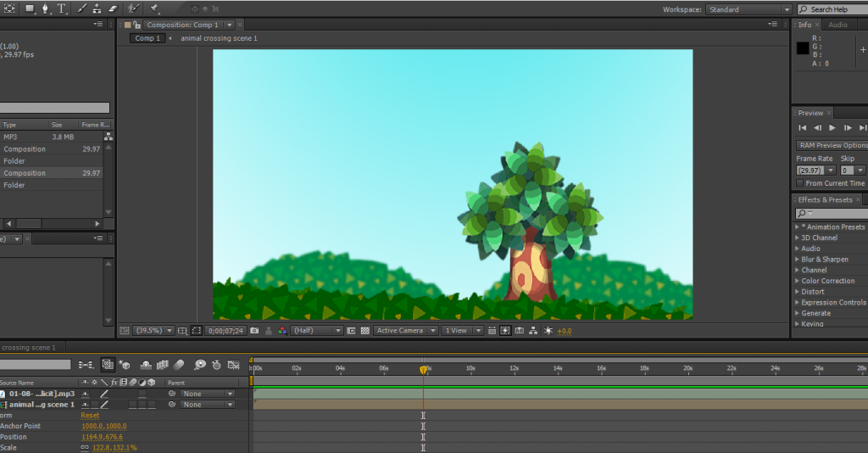Expand the Blur & Sharpen effects
This screenshot has width=868, height=453.
tap(797, 260)
